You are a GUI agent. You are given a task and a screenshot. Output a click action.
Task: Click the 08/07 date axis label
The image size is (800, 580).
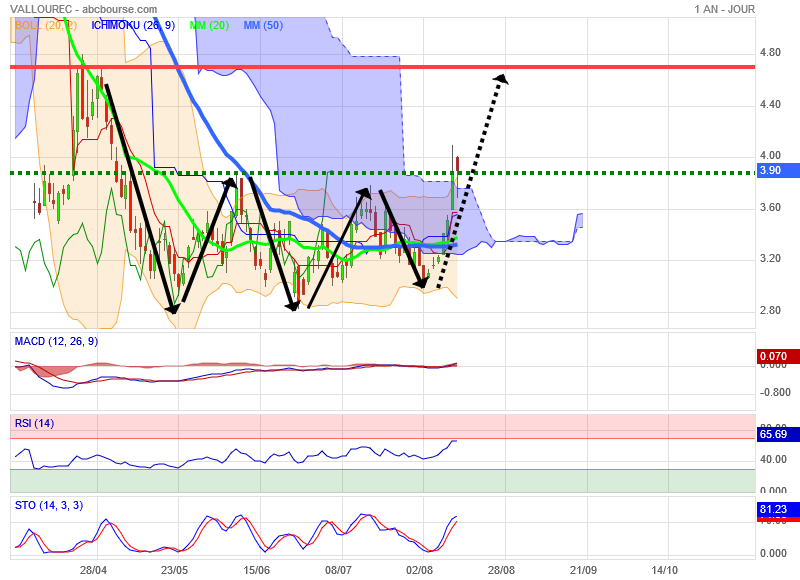[338, 570]
